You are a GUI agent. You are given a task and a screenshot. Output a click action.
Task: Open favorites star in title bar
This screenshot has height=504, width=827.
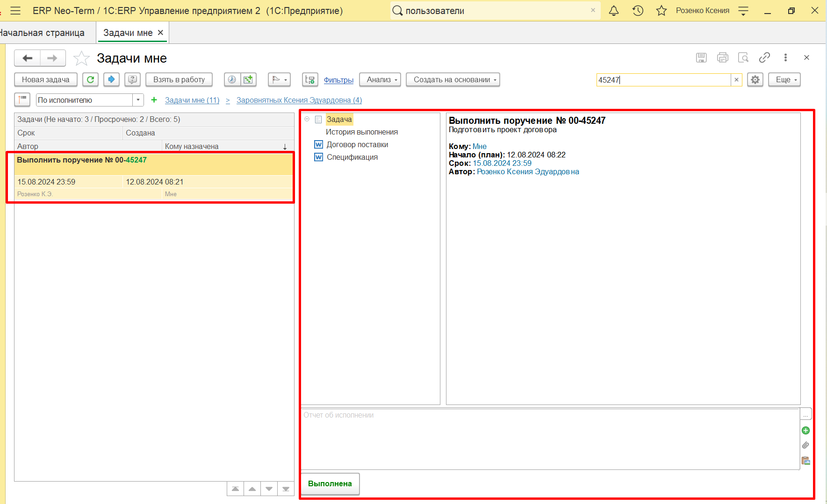coord(661,10)
